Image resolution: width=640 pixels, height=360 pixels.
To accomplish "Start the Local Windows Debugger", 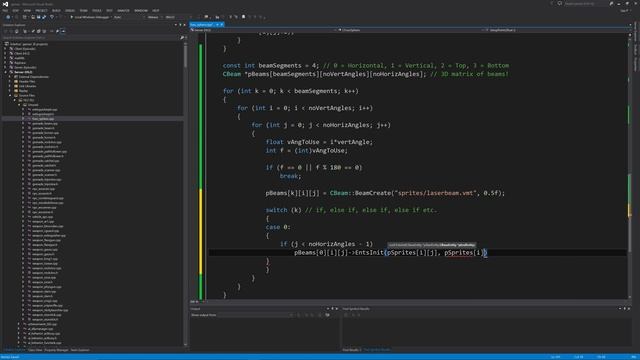I will point(90,17).
